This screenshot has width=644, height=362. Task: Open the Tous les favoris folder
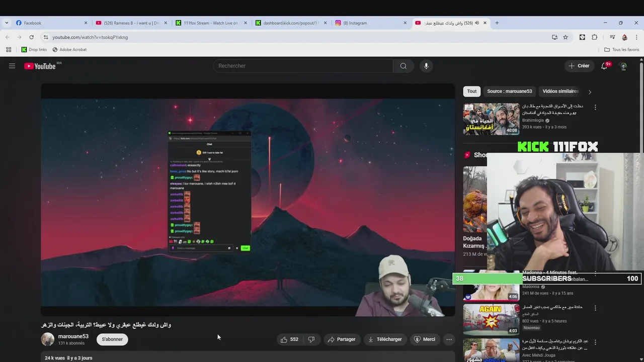pyautogui.click(x=622, y=50)
